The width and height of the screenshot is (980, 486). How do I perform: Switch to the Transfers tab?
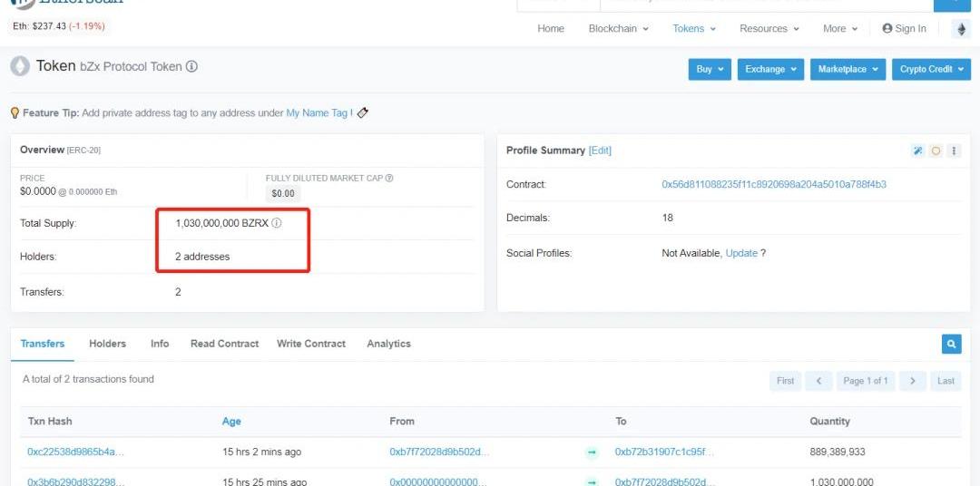[43, 344]
